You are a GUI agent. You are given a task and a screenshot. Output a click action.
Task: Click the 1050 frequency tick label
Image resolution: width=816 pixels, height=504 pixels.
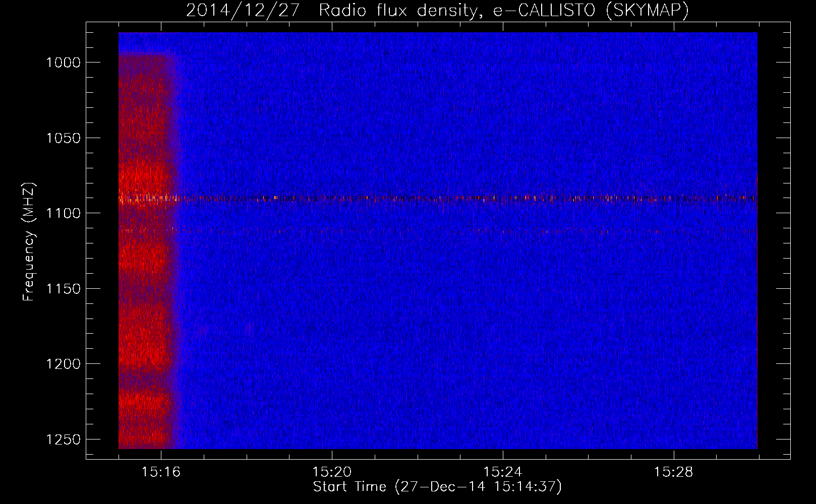63,138
